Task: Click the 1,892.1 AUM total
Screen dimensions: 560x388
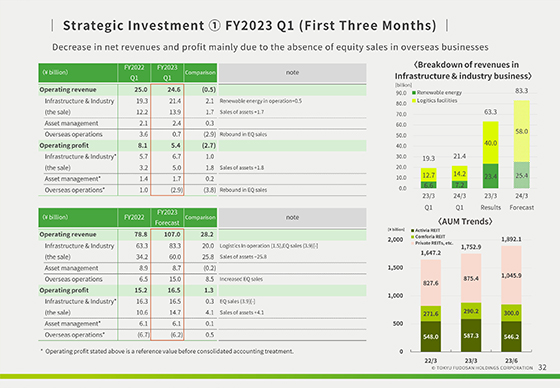Action: click(x=511, y=239)
